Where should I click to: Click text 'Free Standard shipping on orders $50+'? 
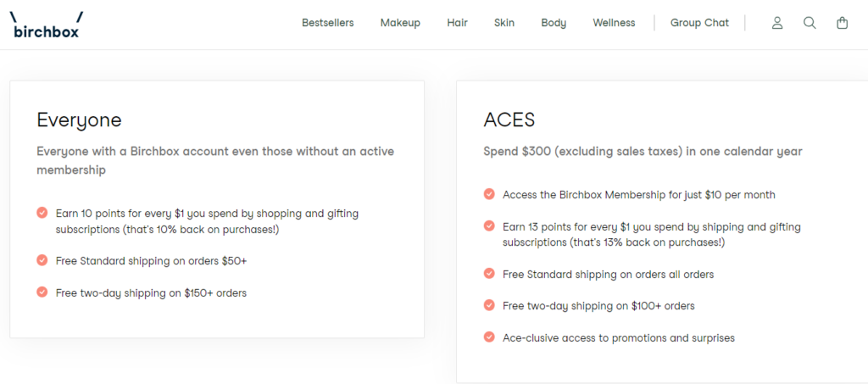point(151,261)
